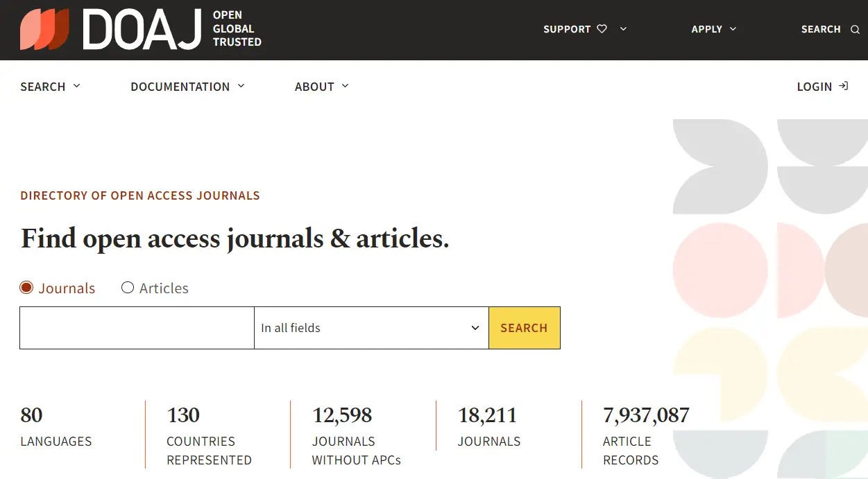This screenshot has width=868, height=479.
Task: Click the 'Directory of Open Access Journals' text
Action: click(x=140, y=195)
